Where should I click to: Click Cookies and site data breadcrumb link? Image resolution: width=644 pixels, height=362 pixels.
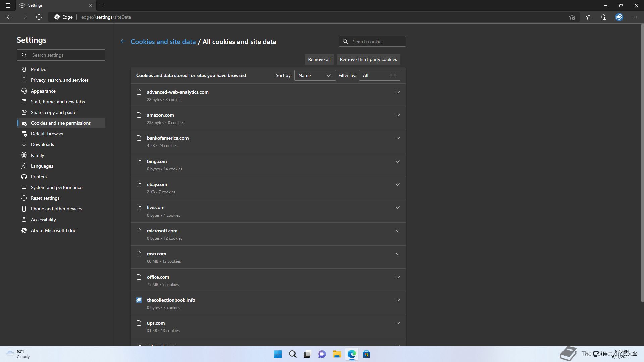click(163, 42)
